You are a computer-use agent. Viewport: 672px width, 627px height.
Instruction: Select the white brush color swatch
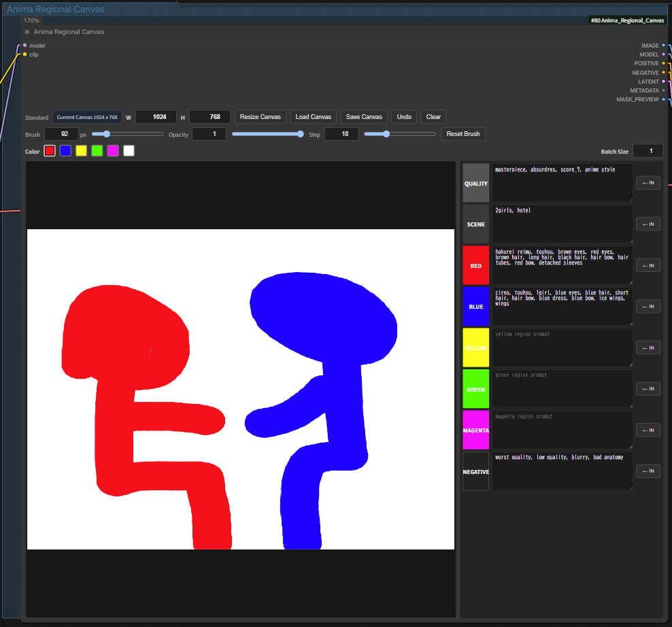129,151
